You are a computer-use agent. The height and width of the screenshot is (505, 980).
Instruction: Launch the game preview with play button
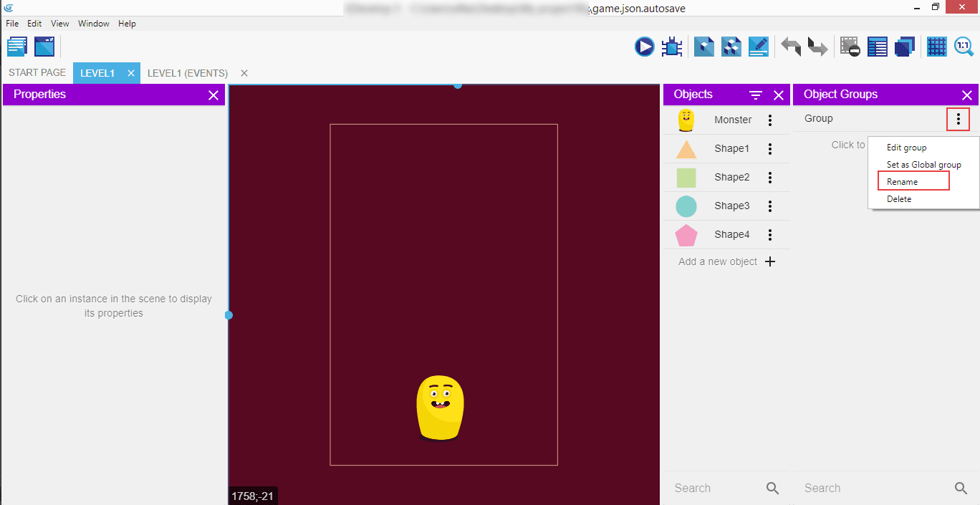coord(644,47)
